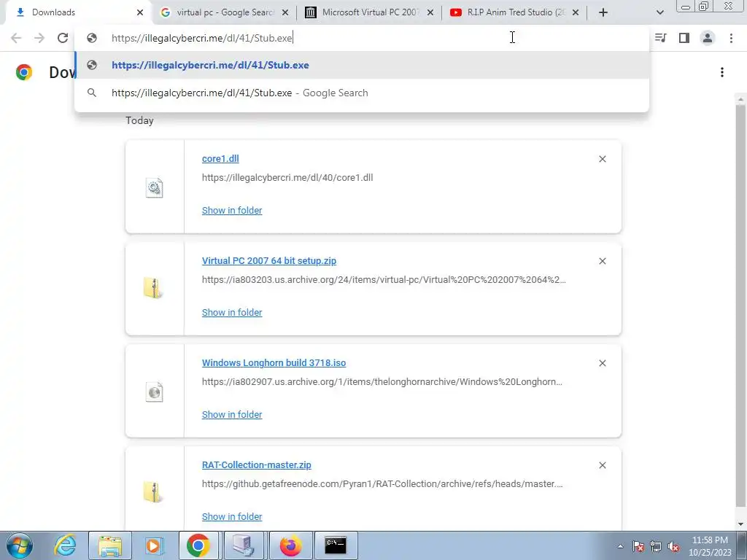Screen dimensions: 747x560
Task: Open the Windows Start menu
Action: pos(20,545)
